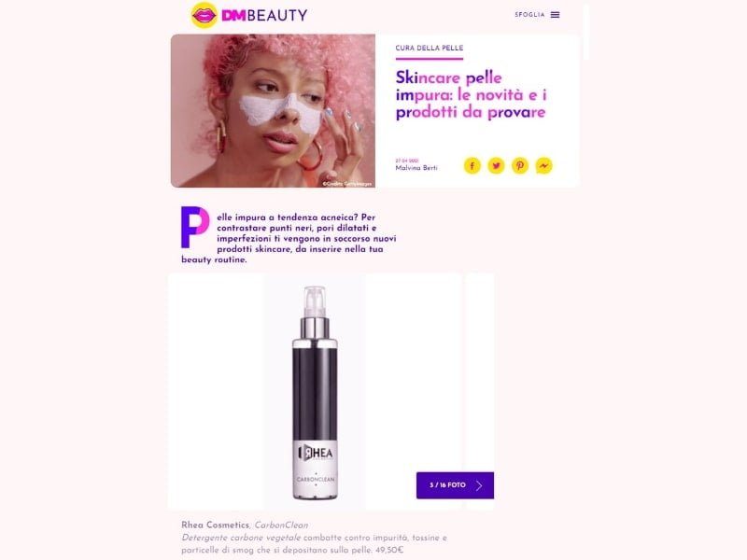
Task: Click the article publication date
Action: coord(407,161)
